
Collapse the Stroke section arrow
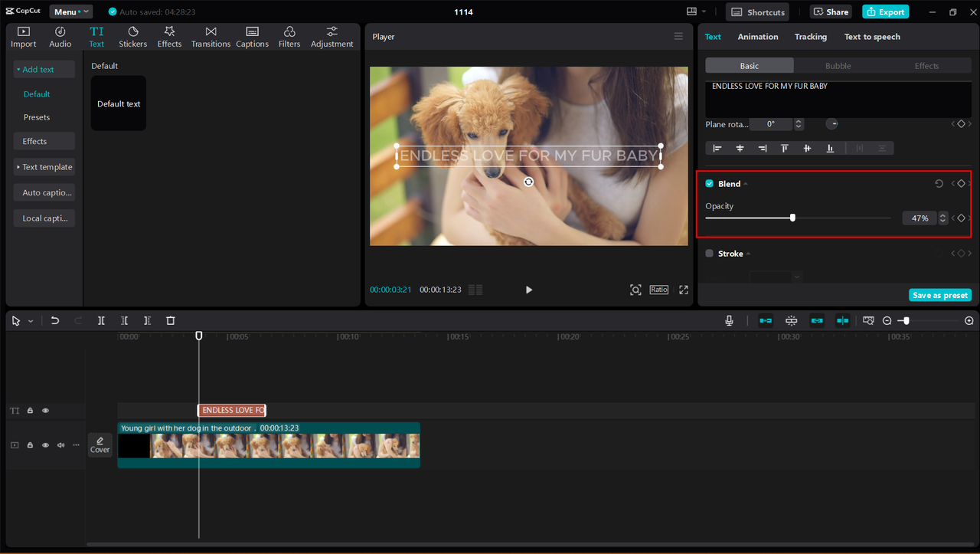pos(748,254)
